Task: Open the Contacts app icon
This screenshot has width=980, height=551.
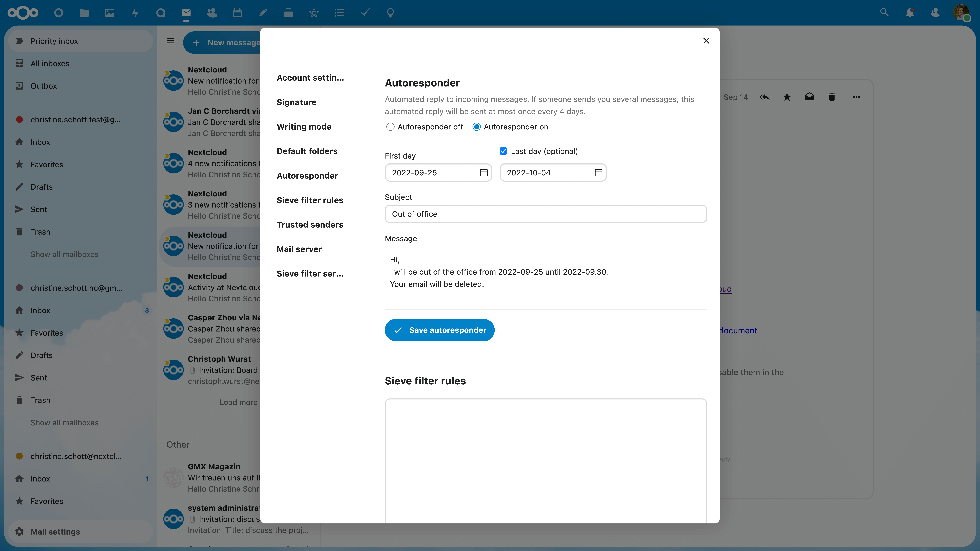Action: 212,13
